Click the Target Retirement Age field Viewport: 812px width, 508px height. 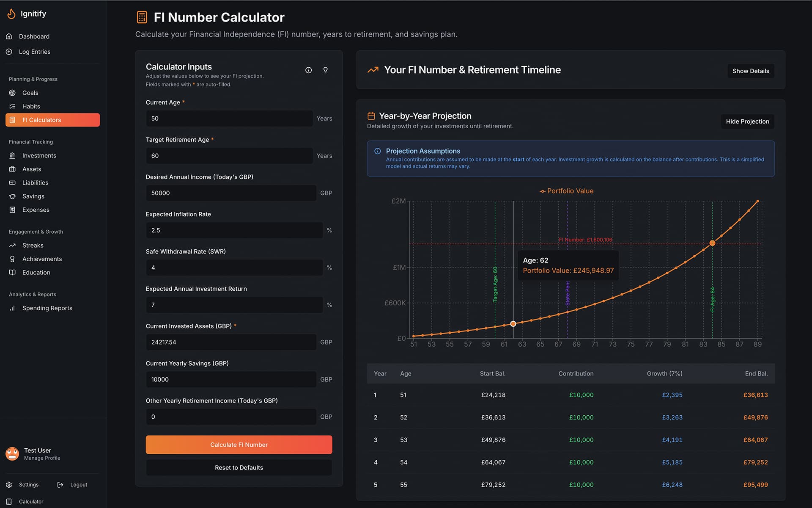coord(229,156)
